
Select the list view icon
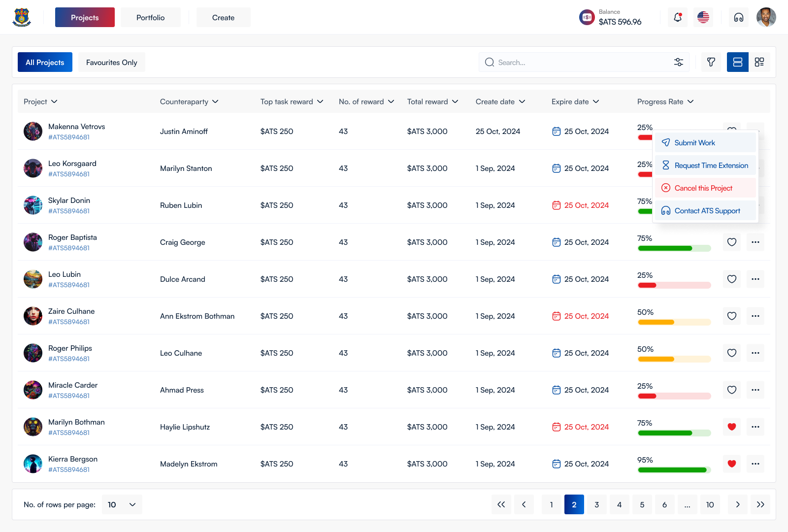coord(738,62)
